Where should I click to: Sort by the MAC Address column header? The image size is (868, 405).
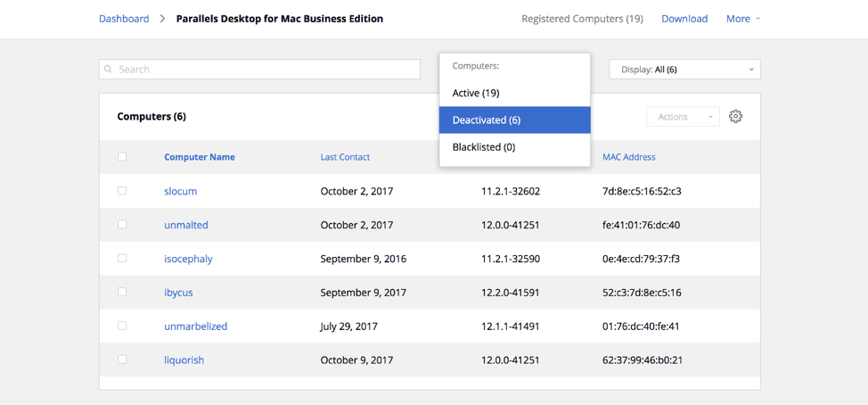(x=629, y=157)
